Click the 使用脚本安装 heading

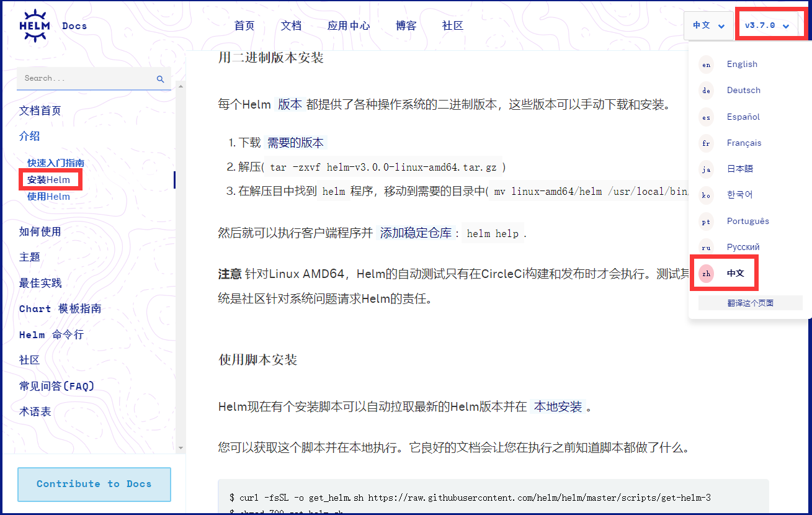[x=258, y=360]
